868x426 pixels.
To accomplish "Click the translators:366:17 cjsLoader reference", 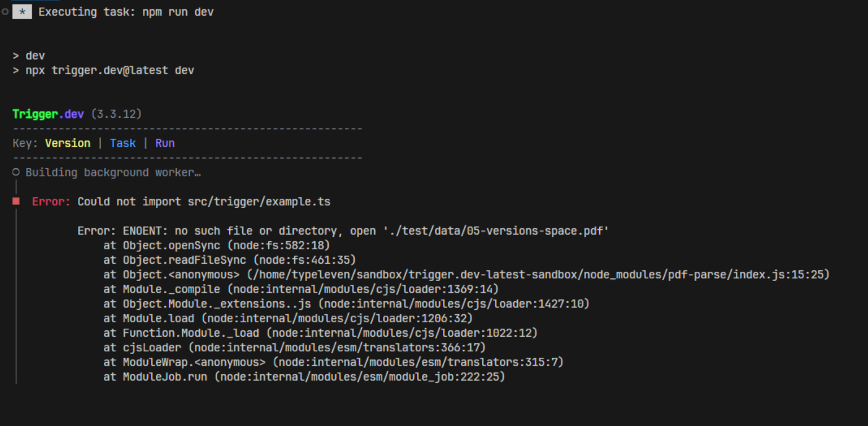I will pyautogui.click(x=337, y=348).
